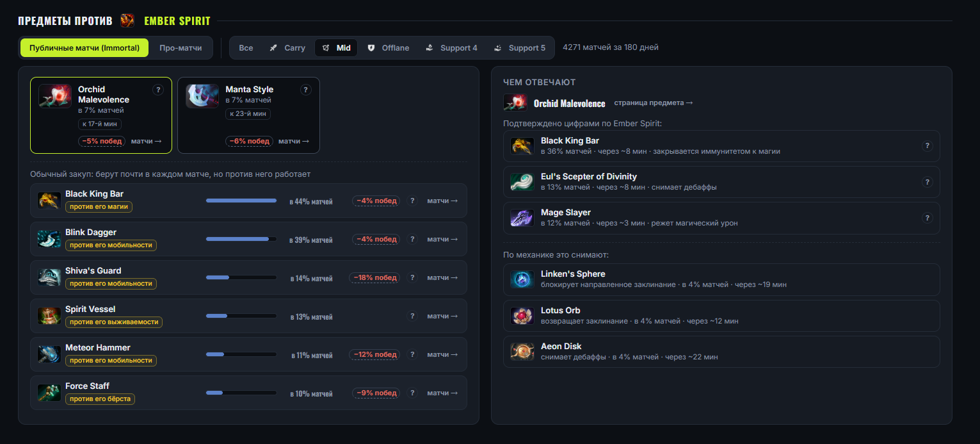Open матчи link on Orchid Malevolence card
This screenshot has width=980, height=444.
(147, 141)
